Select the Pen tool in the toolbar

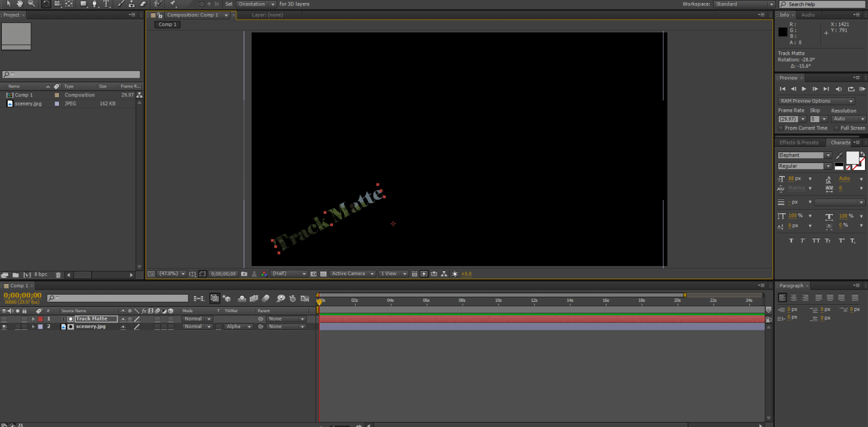pyautogui.click(x=95, y=4)
